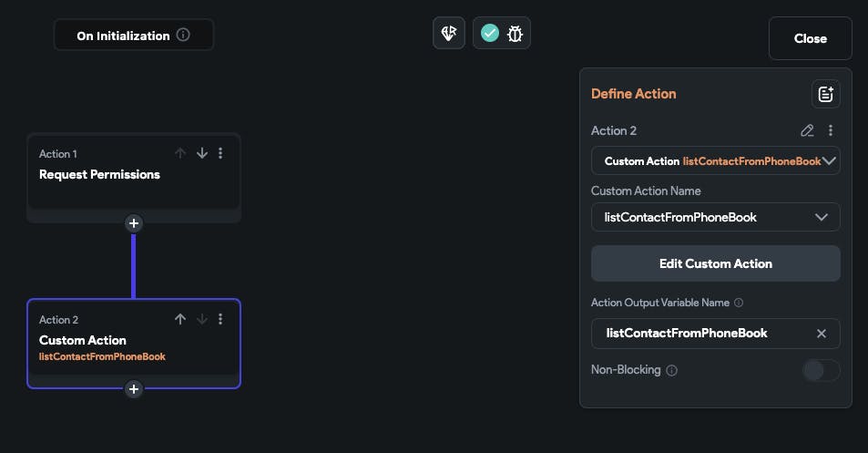The image size is (868, 453).
Task: Click the debug bug icon
Action: [516, 34]
